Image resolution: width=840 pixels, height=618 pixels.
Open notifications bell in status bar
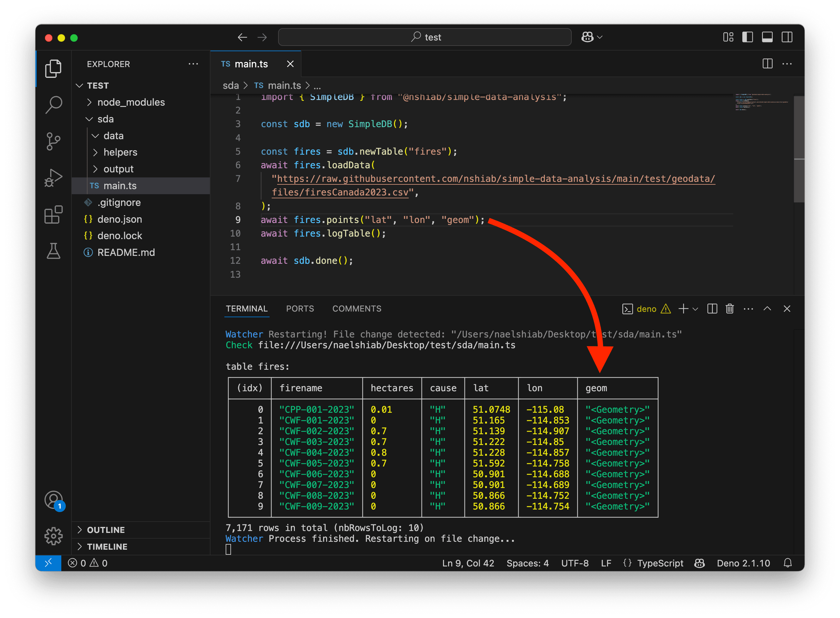point(788,563)
